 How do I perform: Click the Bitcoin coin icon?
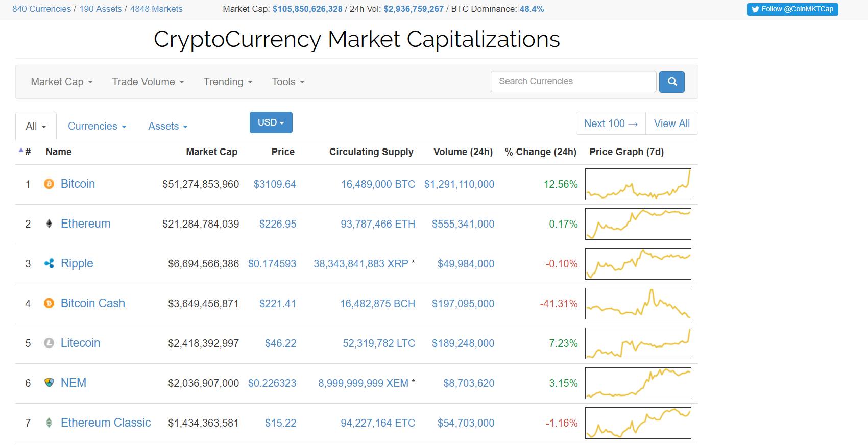(49, 184)
